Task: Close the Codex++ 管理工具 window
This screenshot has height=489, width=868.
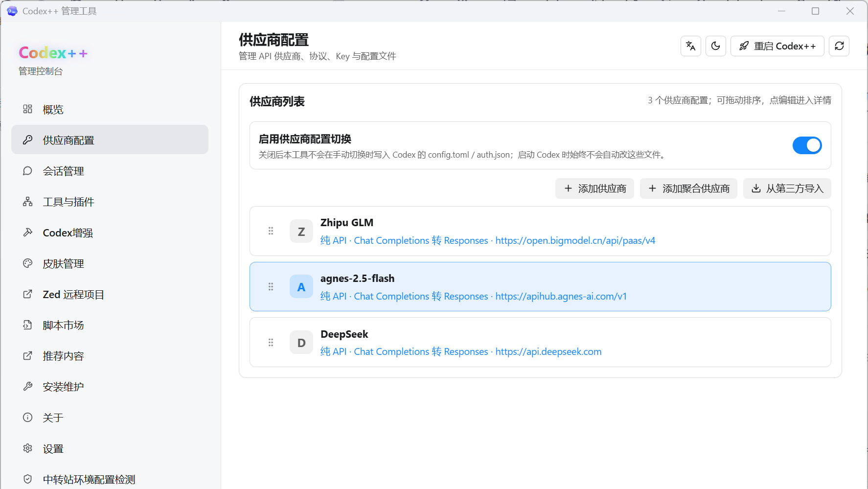Action: click(850, 11)
